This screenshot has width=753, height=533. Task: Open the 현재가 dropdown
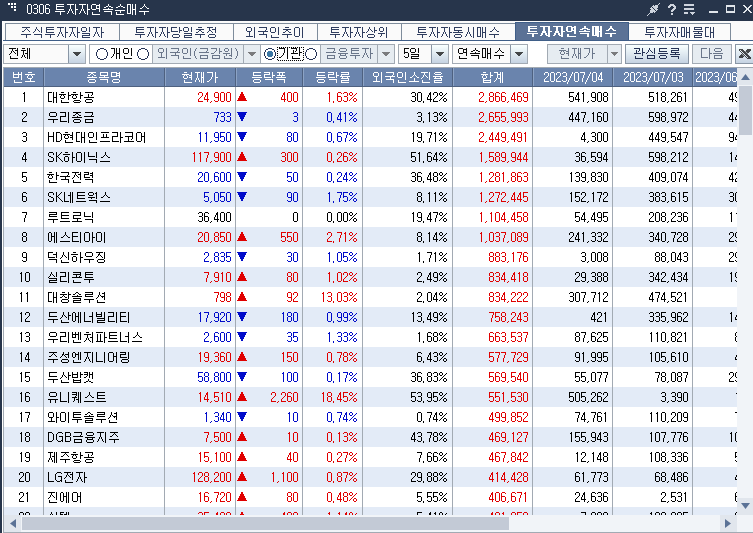point(614,54)
